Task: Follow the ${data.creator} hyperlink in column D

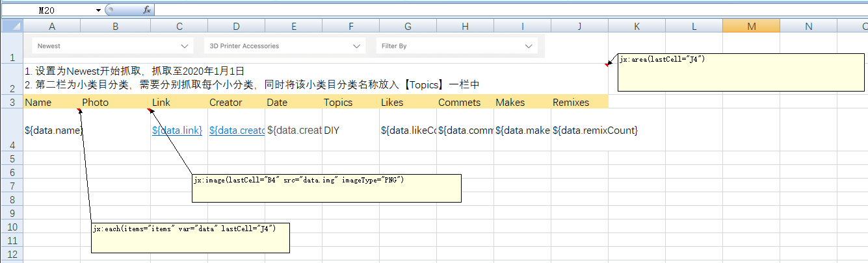Action: (x=237, y=131)
